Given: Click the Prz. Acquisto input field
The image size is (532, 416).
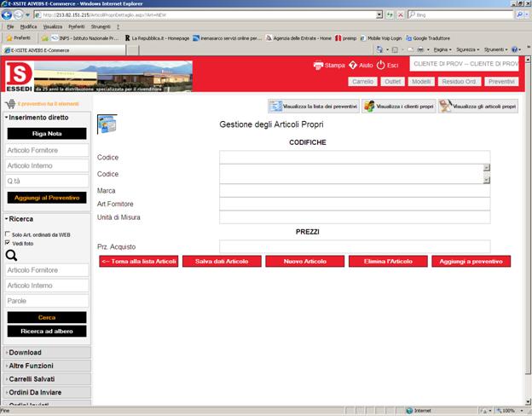Looking at the screenshot, I should point(354,246).
